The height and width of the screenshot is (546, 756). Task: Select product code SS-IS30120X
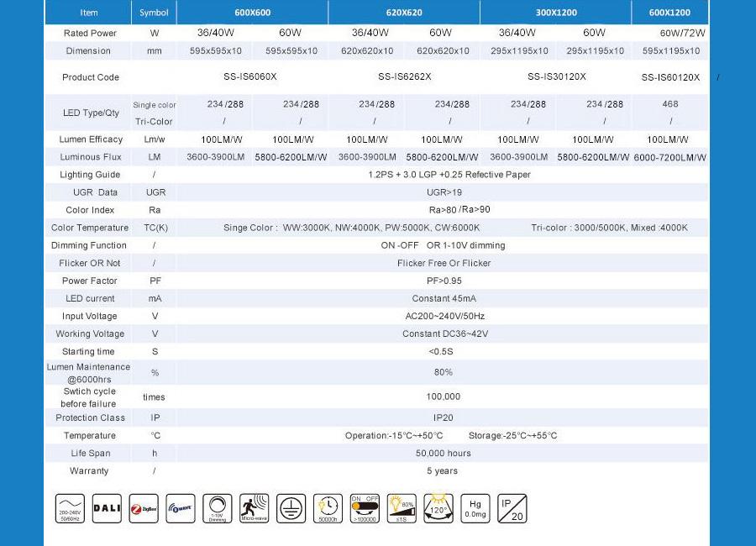[557, 77]
